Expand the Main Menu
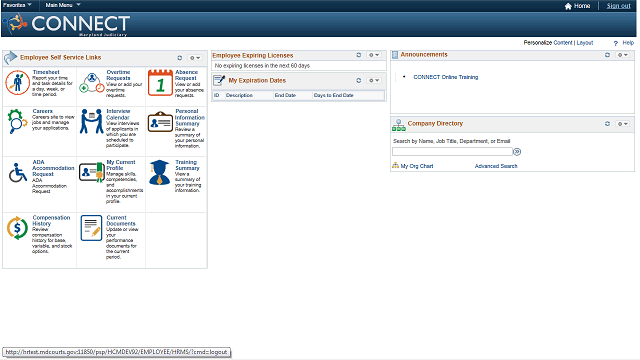 coord(63,5)
